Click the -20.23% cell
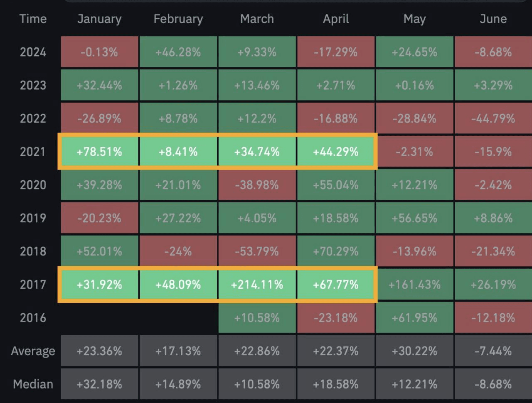 pyautogui.click(x=99, y=218)
